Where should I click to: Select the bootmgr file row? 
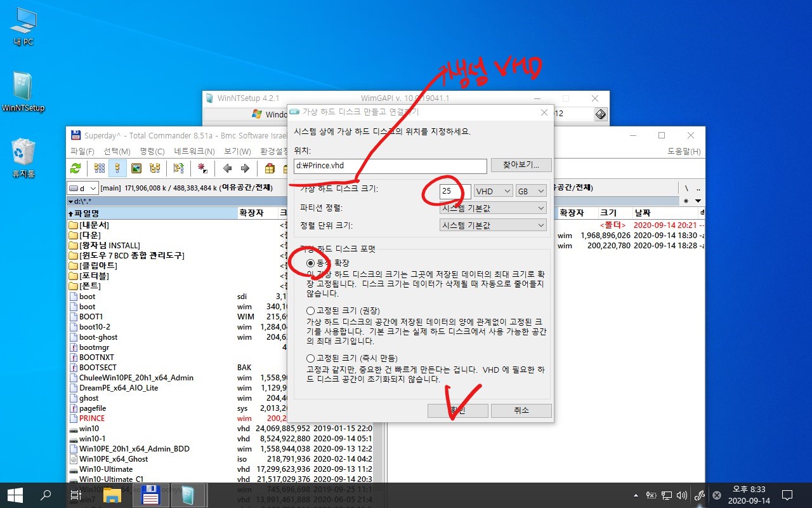tap(219, 347)
